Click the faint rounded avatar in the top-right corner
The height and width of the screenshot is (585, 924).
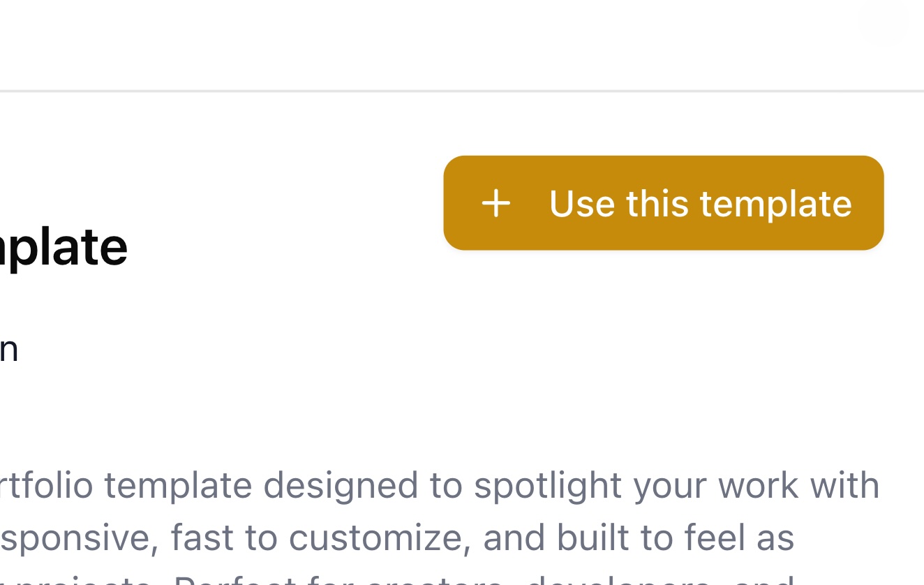(x=883, y=21)
